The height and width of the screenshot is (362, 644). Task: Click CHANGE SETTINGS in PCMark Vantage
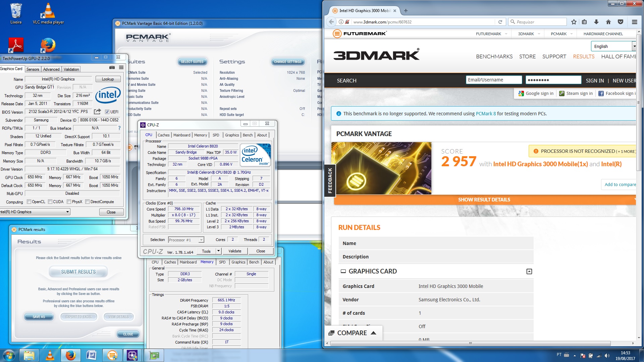[x=287, y=62]
